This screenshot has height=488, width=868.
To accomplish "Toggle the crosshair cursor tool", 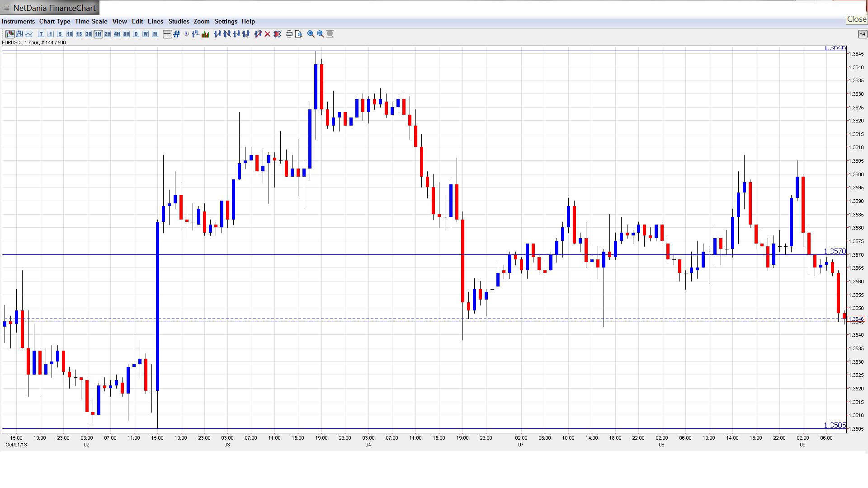I will click(167, 34).
